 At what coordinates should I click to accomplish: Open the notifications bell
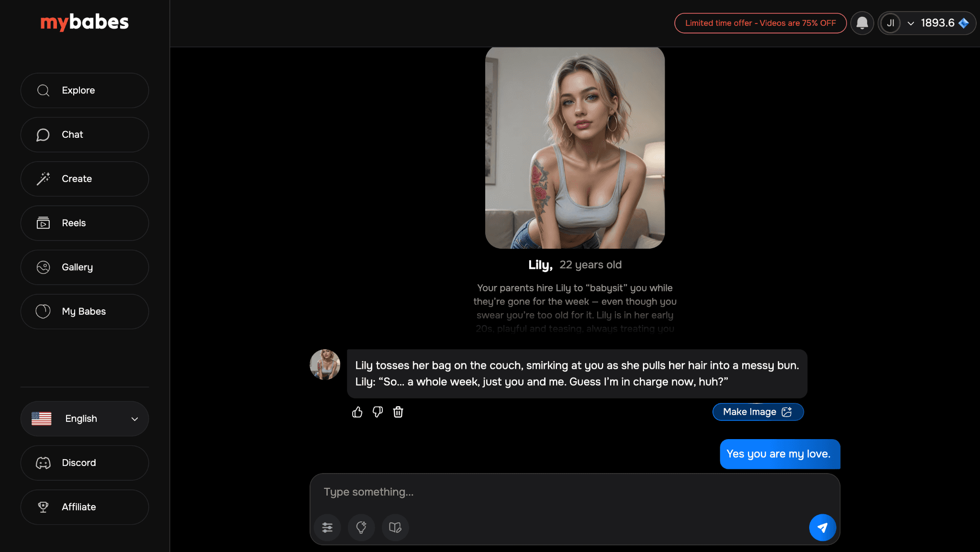point(862,23)
